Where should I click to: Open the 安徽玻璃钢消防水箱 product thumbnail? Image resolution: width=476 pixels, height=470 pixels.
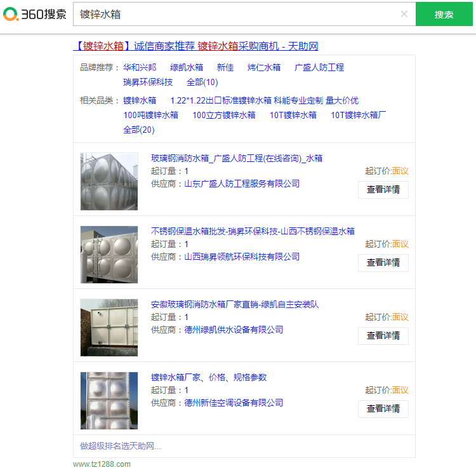click(109, 328)
